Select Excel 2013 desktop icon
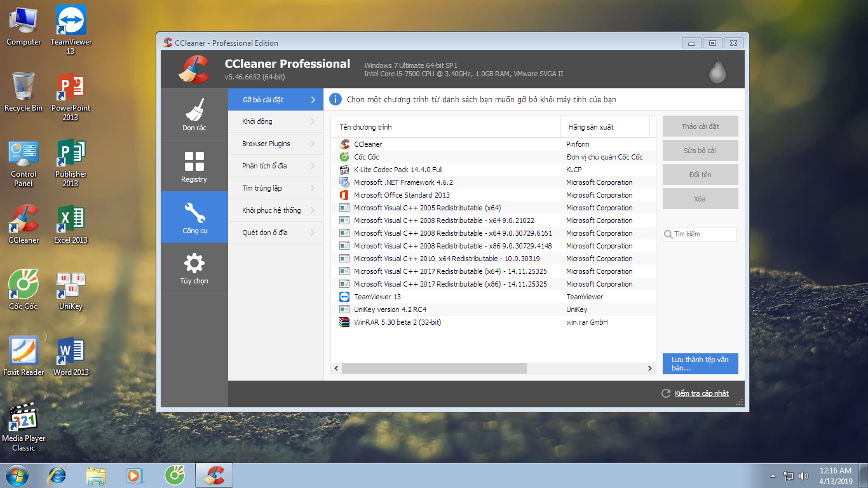Screen dimensions: 868x488 [71, 224]
